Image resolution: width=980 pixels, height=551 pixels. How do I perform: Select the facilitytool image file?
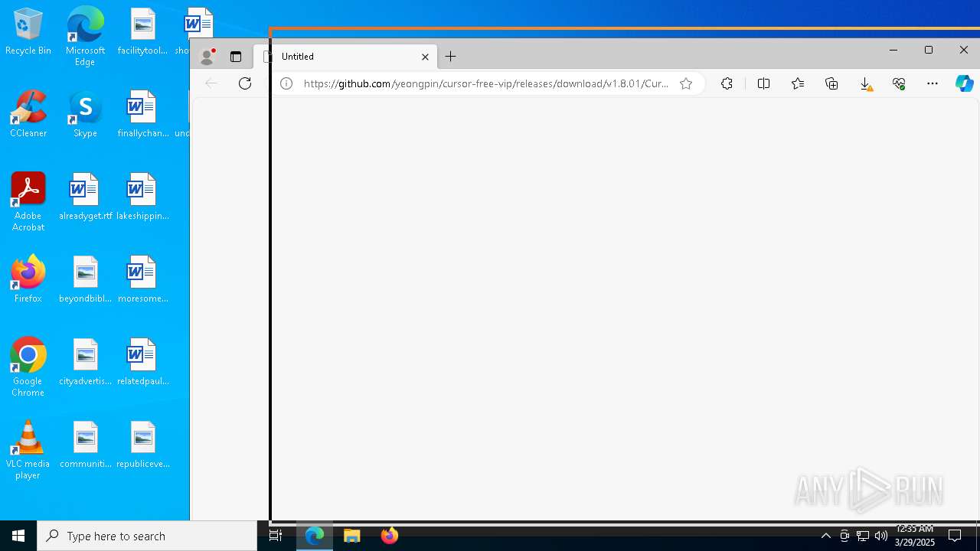(142, 32)
